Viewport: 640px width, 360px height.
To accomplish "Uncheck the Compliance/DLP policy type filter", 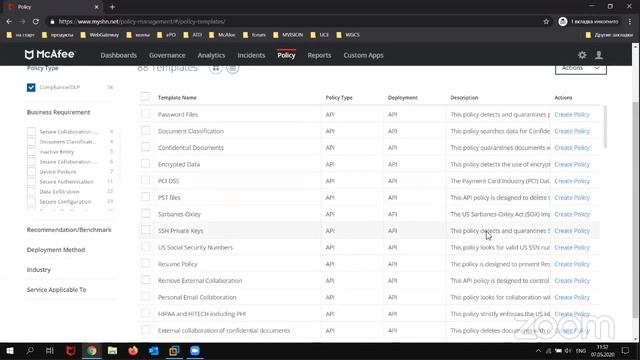I will [31, 87].
